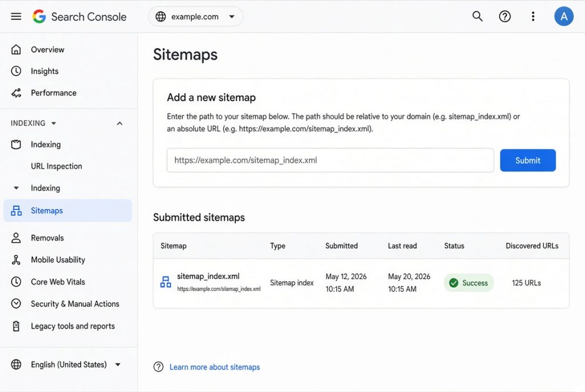Screen dimensions: 585x392
Task: Click the green Success status badge
Action: coord(468,283)
